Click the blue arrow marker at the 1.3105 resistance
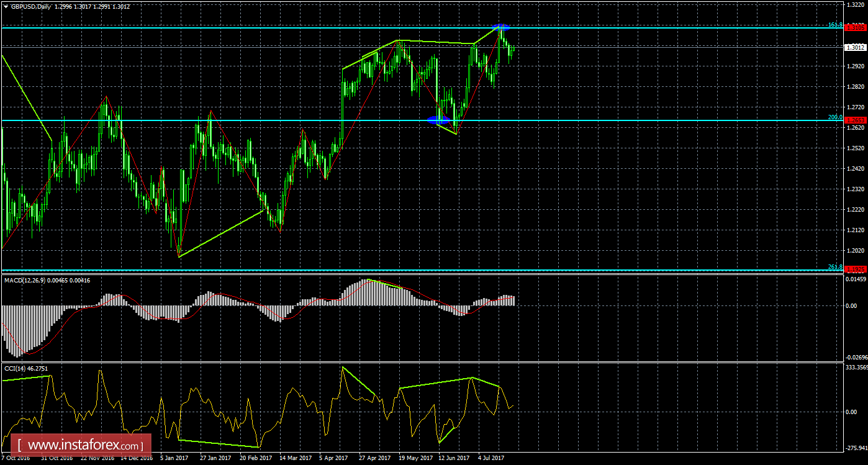 [x=500, y=27]
